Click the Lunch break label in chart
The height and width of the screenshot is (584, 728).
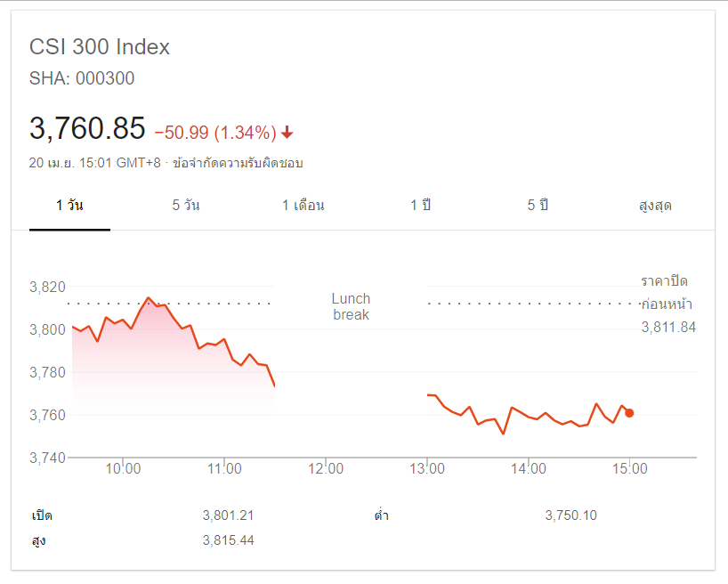351,306
